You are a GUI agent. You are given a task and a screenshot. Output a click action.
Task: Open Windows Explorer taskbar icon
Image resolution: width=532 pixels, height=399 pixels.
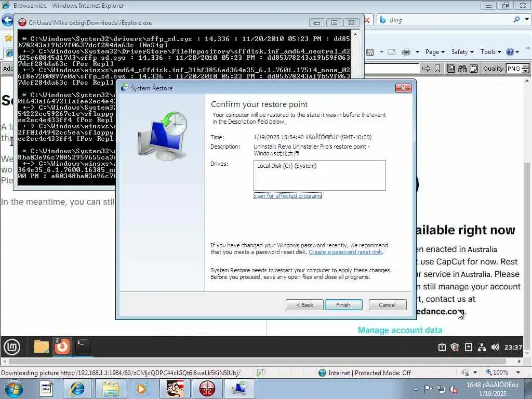[x=110, y=389]
